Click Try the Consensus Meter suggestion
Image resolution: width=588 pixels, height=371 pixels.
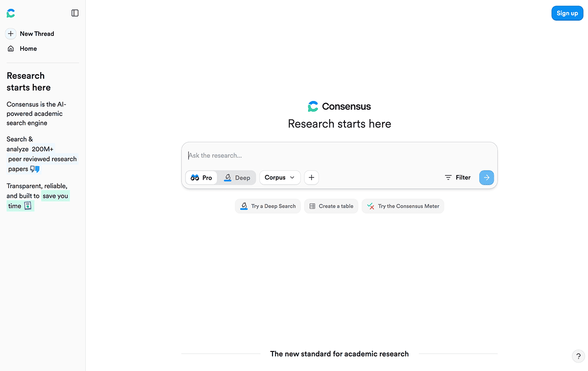(x=403, y=206)
